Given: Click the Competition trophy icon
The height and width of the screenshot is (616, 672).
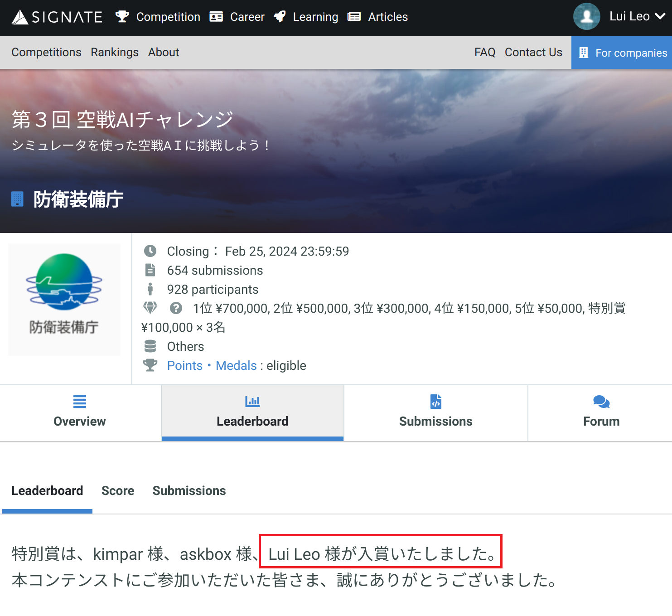Looking at the screenshot, I should [122, 17].
